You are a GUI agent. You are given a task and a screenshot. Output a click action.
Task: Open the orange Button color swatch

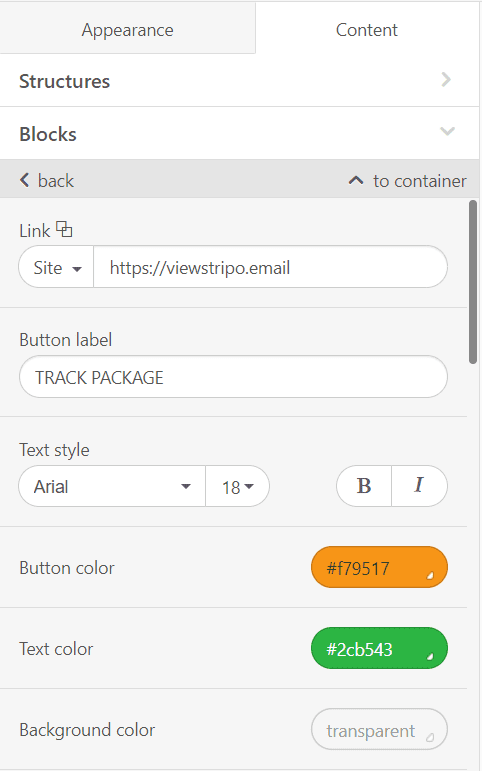click(379, 567)
